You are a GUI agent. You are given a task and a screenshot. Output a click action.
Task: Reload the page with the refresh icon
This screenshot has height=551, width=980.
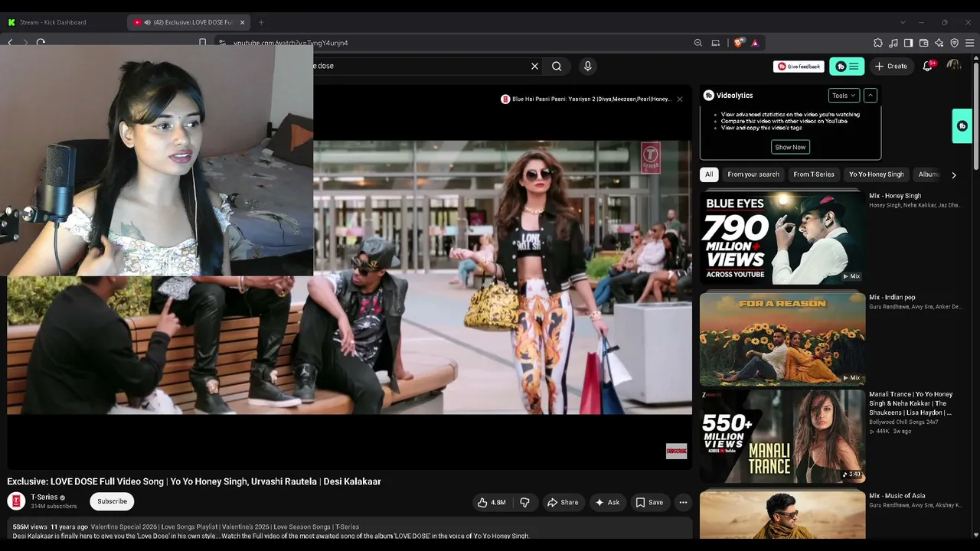click(x=41, y=43)
